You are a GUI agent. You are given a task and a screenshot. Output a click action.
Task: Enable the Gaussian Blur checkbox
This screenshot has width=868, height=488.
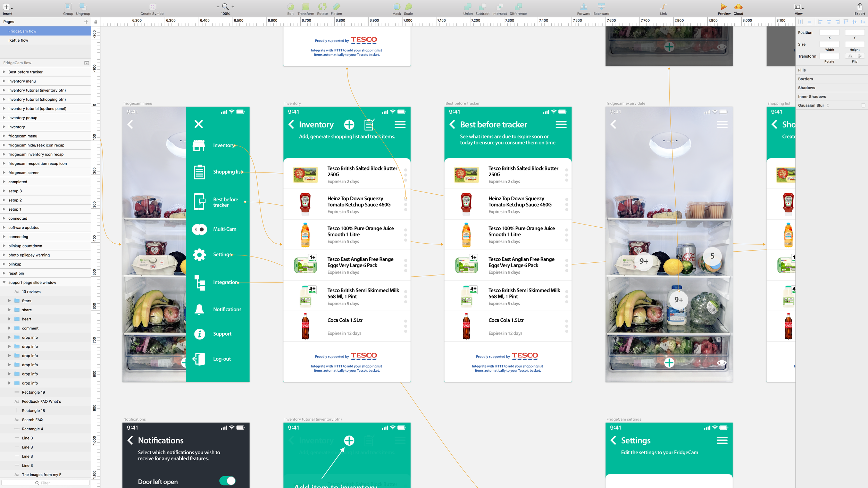click(x=863, y=106)
